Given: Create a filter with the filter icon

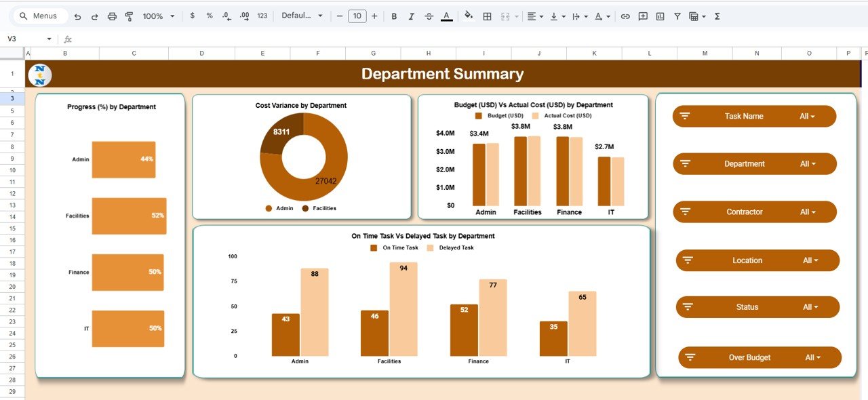Looking at the screenshot, I should point(677,16).
